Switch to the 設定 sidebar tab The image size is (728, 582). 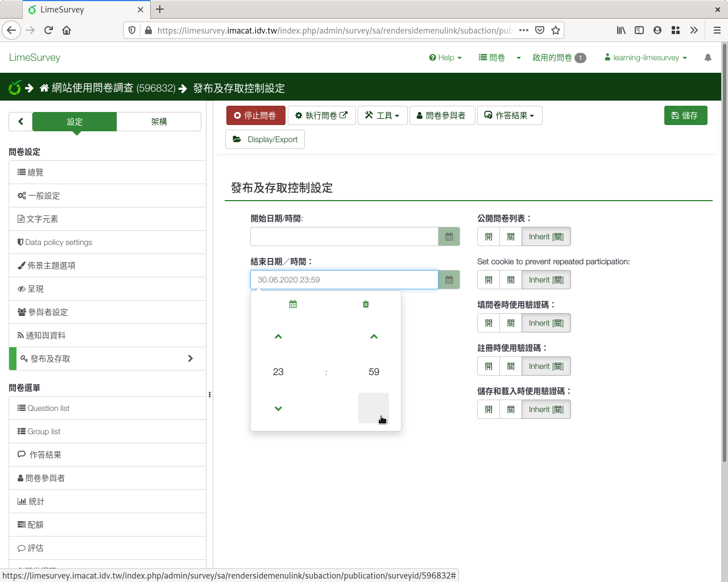[x=75, y=122]
